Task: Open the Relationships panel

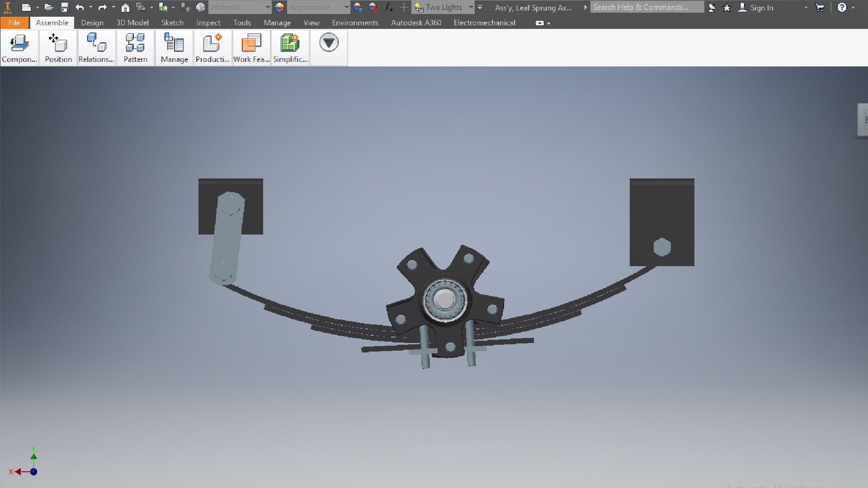Action: [x=96, y=48]
